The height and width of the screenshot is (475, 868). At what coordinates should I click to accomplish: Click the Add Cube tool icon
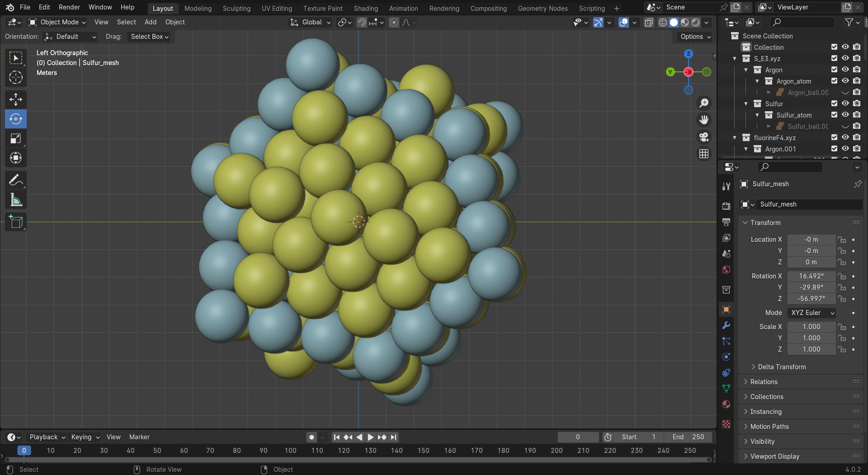[x=16, y=222]
